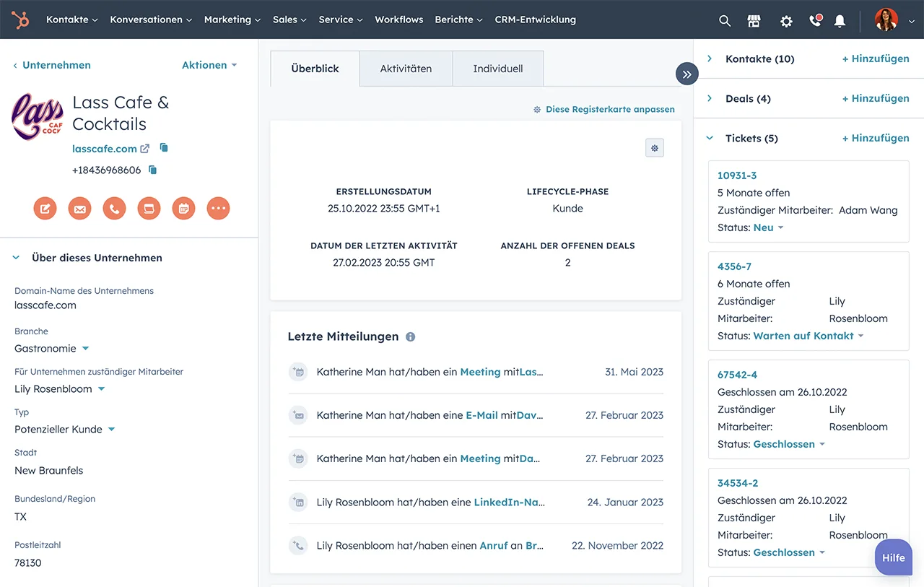Click the orange more actions ellipsis button

point(219,209)
